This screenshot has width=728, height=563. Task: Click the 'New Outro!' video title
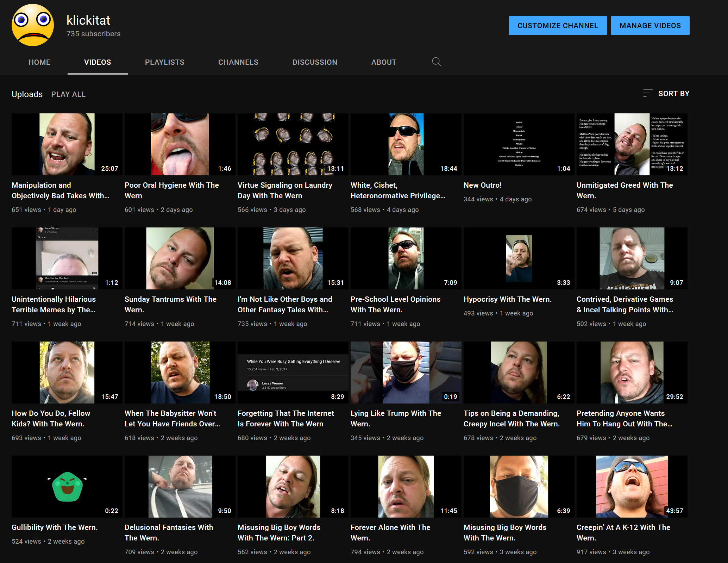[x=483, y=185]
